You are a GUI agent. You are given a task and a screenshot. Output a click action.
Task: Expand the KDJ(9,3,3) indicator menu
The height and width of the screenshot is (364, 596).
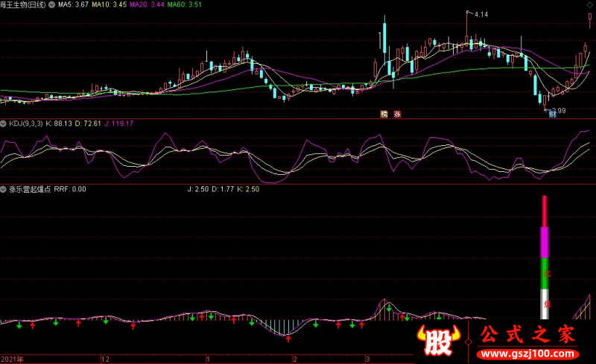(3, 124)
